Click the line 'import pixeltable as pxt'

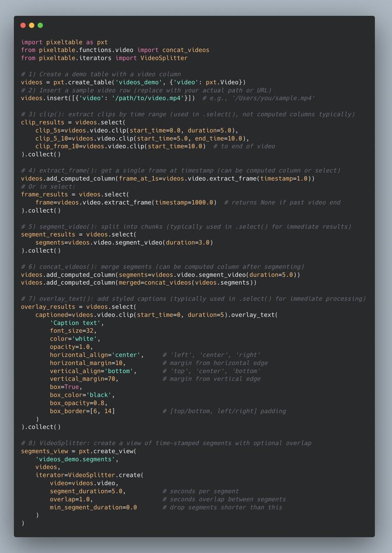[x=64, y=42]
